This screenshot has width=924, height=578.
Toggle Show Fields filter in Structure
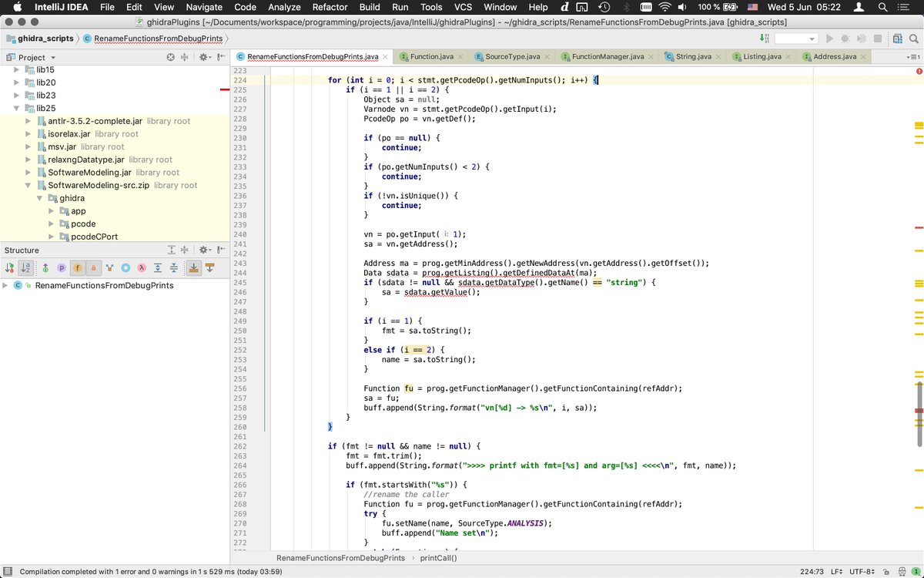(77, 267)
